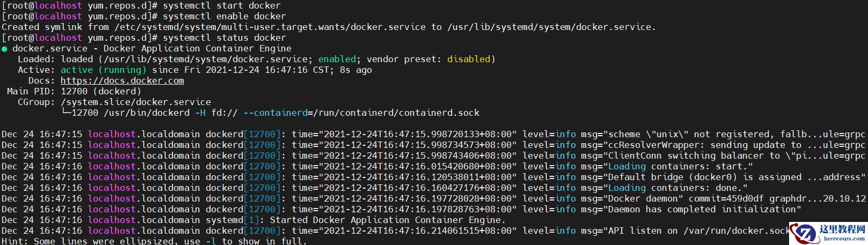Click the Main PID "12700 (dockerd)" value
Image resolution: width=868 pixels, height=245 pixels.
[101, 91]
